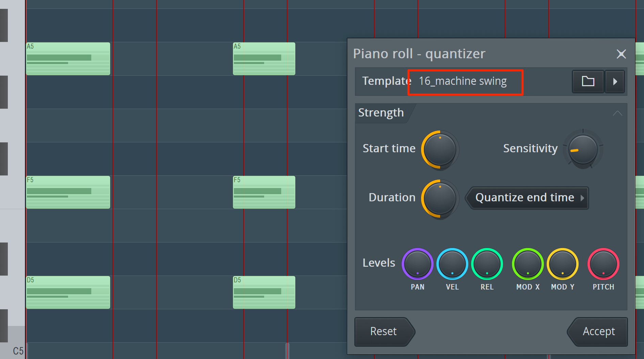Open the template folder browser icon
This screenshot has height=359, width=644.
[588, 81]
